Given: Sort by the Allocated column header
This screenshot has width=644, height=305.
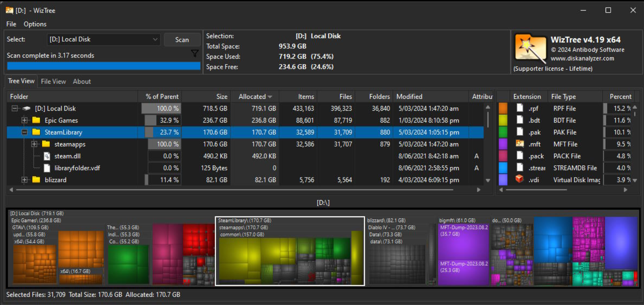Looking at the screenshot, I should click(x=255, y=97).
